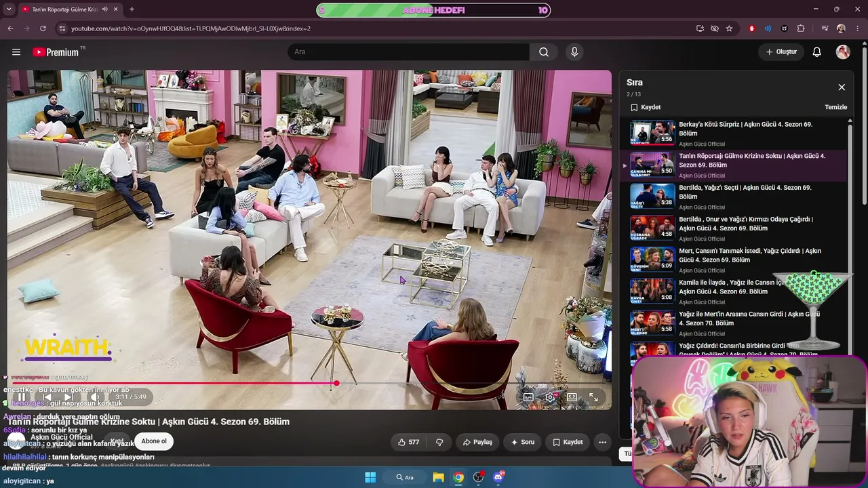Enter fullscreen on the video player
Viewport: 868px width, 488px height.
(593, 397)
